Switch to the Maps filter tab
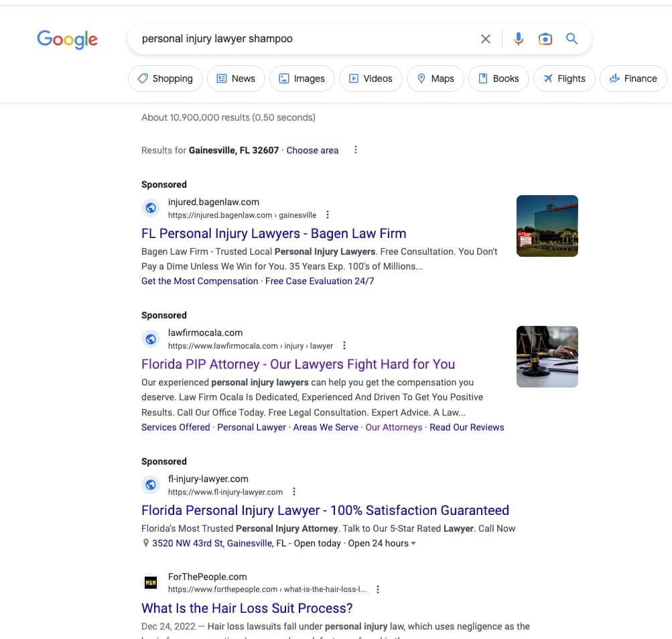This screenshot has height=639, width=672. click(435, 78)
